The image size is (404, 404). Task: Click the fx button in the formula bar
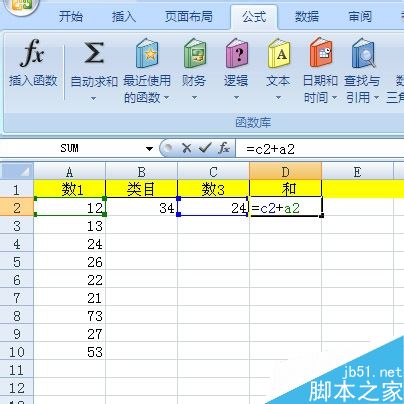(224, 148)
